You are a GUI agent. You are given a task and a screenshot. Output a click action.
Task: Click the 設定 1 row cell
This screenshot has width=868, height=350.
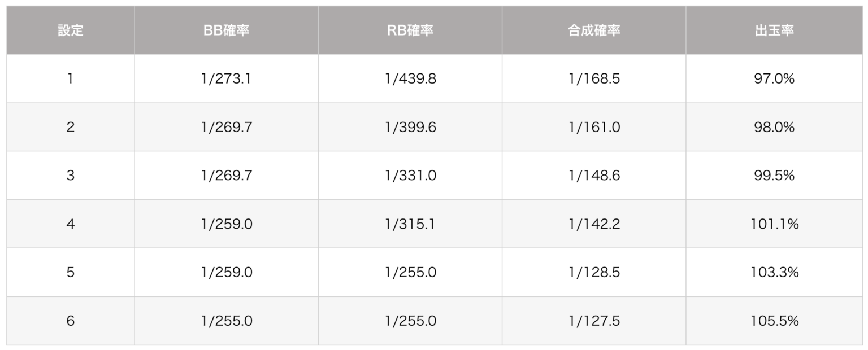click(70, 79)
